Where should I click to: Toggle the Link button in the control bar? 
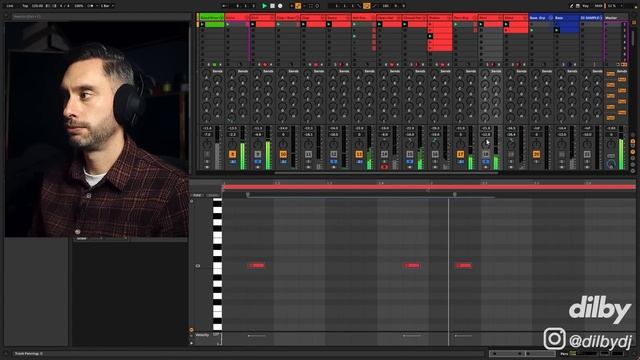click(9, 6)
